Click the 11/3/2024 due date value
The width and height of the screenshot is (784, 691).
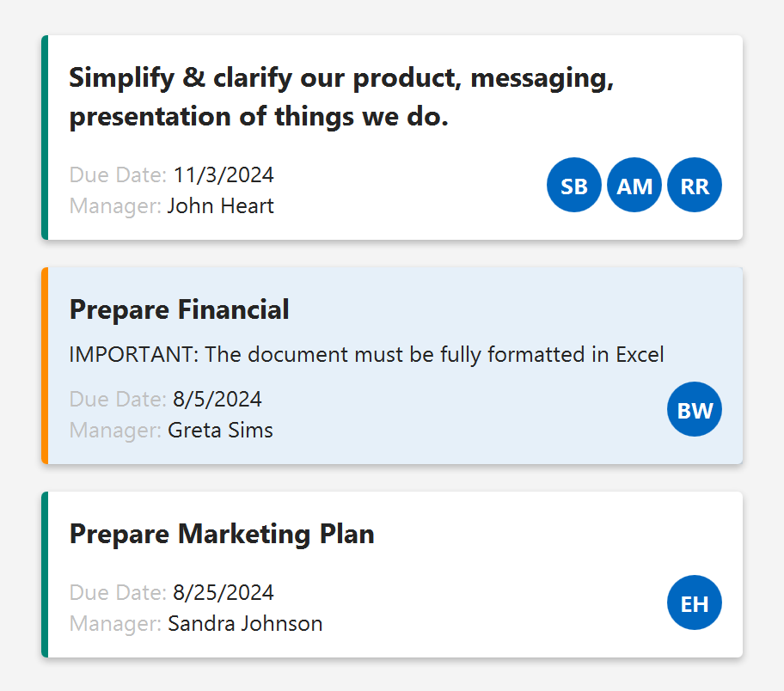click(x=224, y=175)
